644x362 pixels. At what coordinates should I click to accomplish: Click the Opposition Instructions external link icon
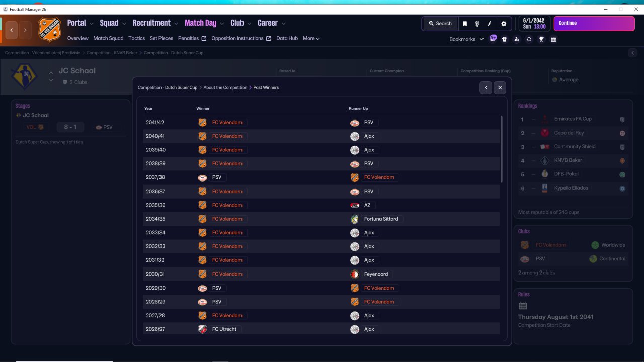(x=268, y=38)
